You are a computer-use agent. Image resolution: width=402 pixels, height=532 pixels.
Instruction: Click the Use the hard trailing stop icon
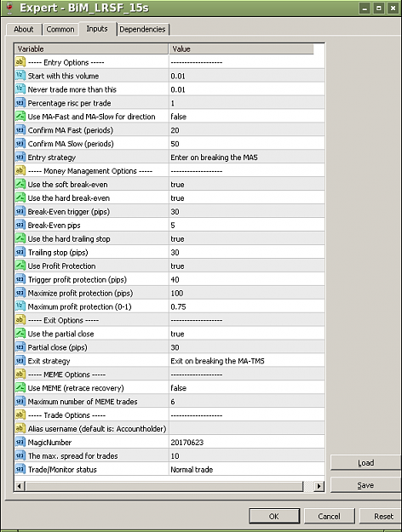(x=20, y=238)
